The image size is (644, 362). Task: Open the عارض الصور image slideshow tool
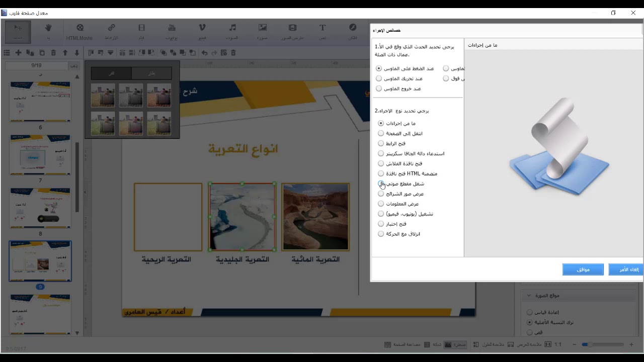point(292,32)
